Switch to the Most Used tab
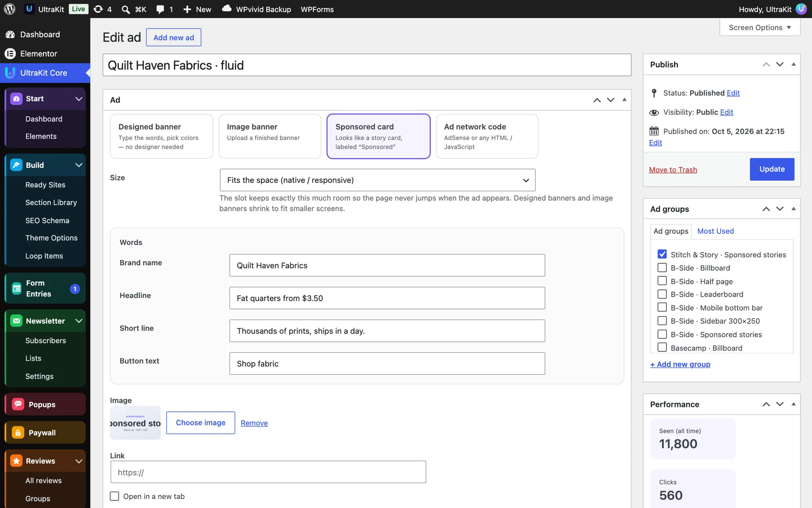This screenshot has height=508, width=812. click(715, 231)
